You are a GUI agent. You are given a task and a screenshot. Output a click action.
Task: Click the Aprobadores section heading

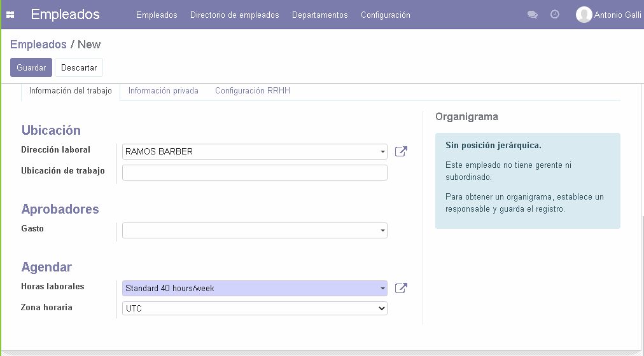coord(60,209)
